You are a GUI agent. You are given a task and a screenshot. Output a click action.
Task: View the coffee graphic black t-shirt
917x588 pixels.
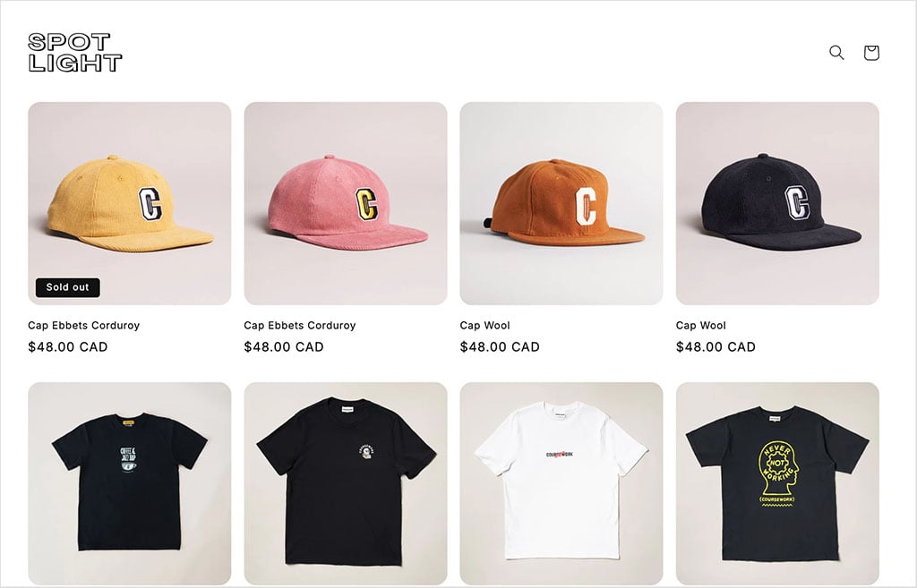coord(129,483)
